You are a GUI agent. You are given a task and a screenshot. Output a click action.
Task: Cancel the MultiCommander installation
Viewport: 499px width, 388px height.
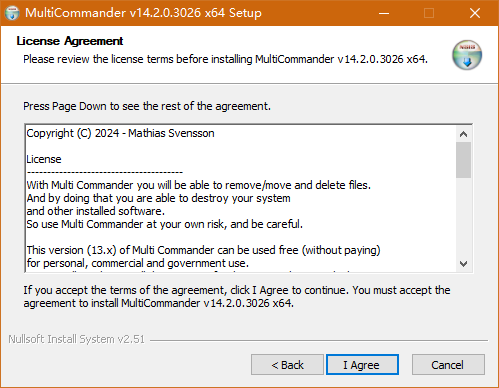click(x=448, y=365)
